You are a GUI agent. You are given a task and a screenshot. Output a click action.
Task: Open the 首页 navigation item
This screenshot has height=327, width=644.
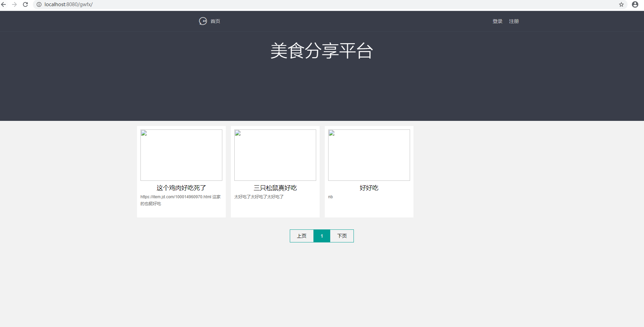215,21
